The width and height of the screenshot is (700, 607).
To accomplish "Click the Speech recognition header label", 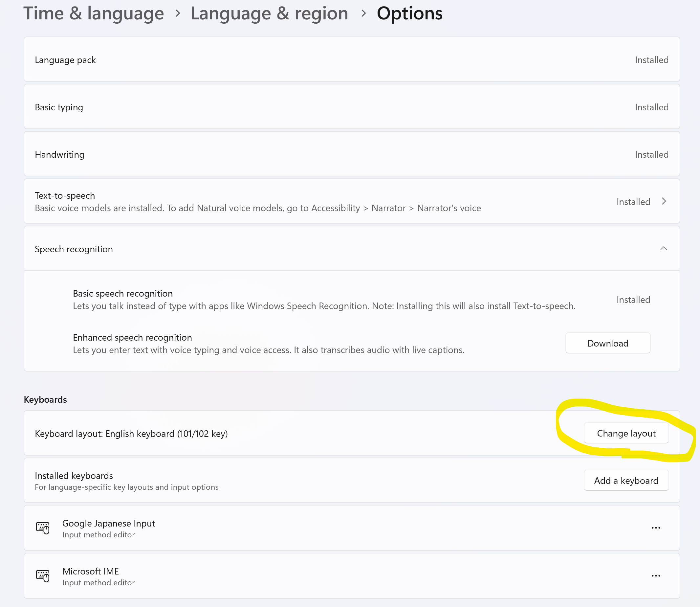I will click(x=74, y=249).
